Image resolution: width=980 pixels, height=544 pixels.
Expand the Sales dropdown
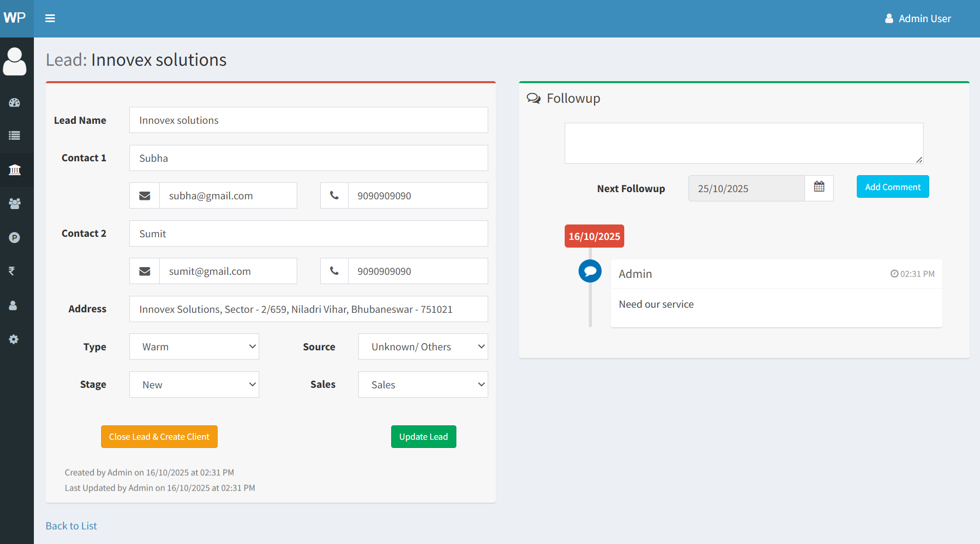click(423, 385)
